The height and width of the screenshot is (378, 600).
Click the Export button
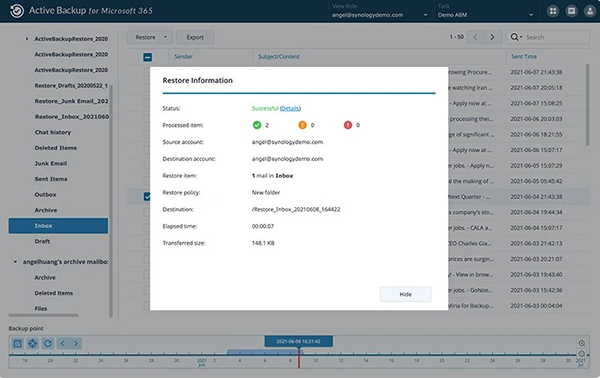click(x=195, y=37)
